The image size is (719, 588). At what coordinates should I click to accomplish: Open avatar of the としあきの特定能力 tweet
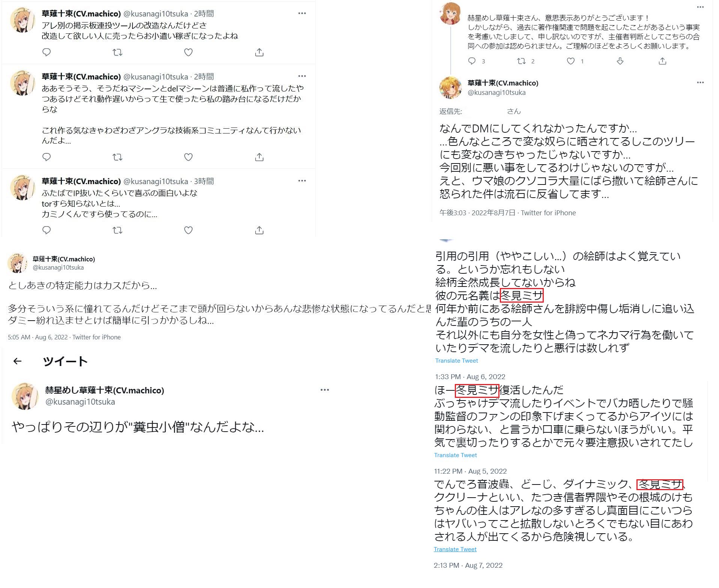tap(17, 263)
